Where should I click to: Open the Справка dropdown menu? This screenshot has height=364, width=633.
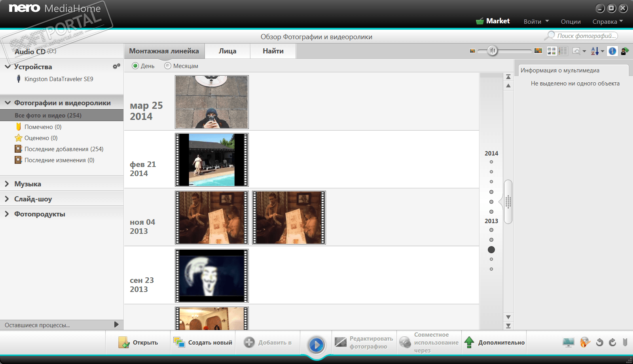(608, 21)
